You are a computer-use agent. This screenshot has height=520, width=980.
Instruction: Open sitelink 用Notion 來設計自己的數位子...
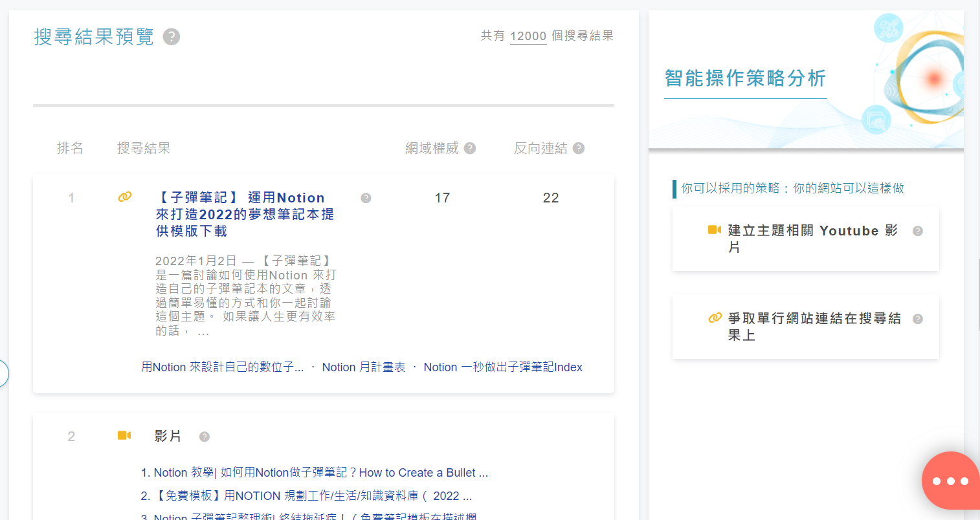223,367
